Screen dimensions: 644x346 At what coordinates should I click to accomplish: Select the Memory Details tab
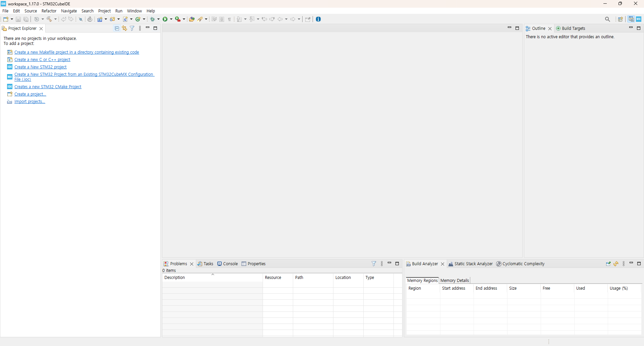454,281
